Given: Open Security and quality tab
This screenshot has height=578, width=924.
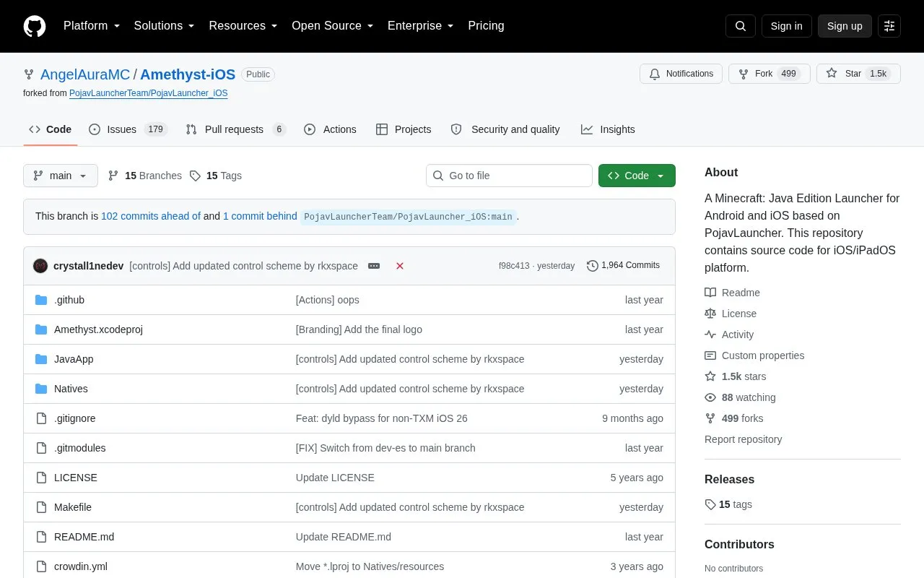Looking at the screenshot, I should (505, 129).
